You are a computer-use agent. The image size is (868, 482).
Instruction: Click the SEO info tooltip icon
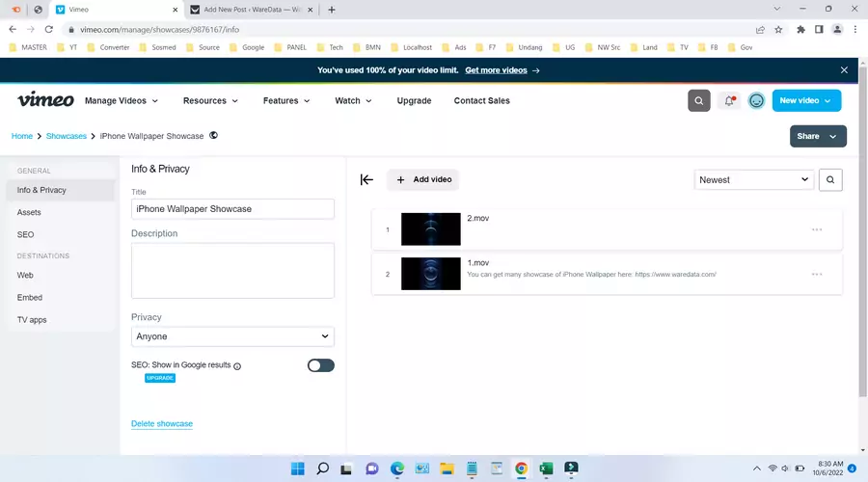click(237, 365)
